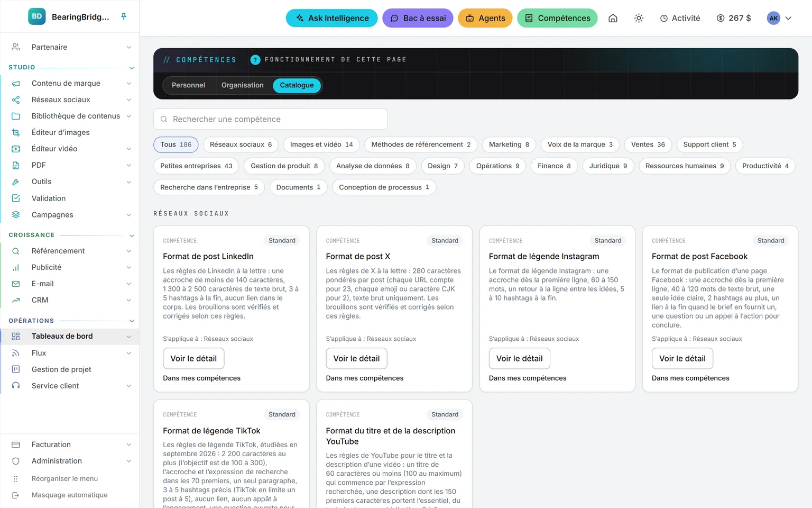Image resolution: width=812 pixels, height=508 pixels.
Task: Click the Rechercher une compétence search field
Action: [x=271, y=120]
